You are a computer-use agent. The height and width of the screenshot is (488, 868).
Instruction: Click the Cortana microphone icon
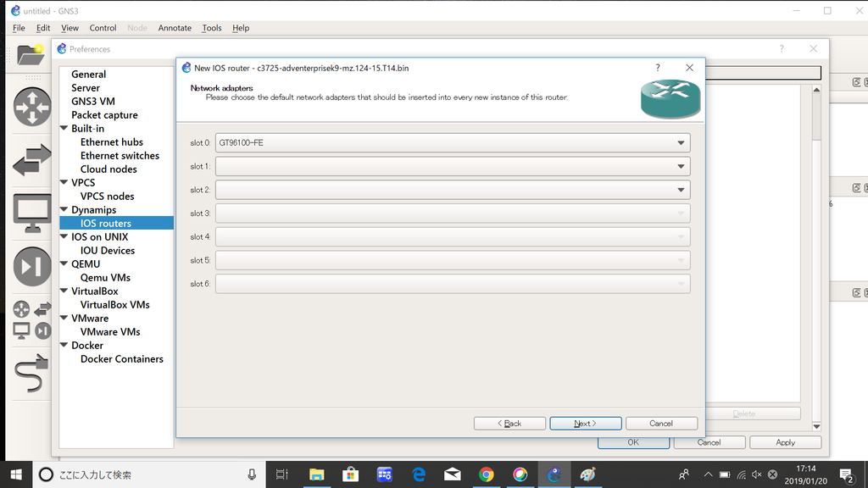pyautogui.click(x=252, y=474)
